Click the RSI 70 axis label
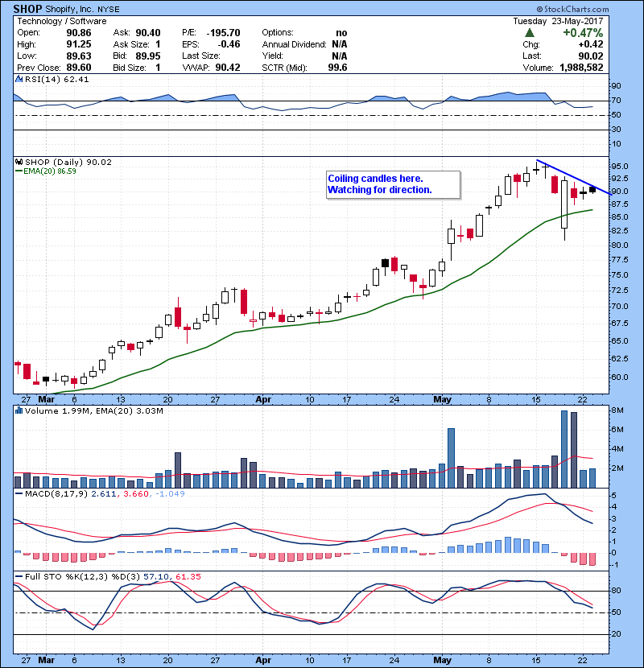 [x=617, y=101]
